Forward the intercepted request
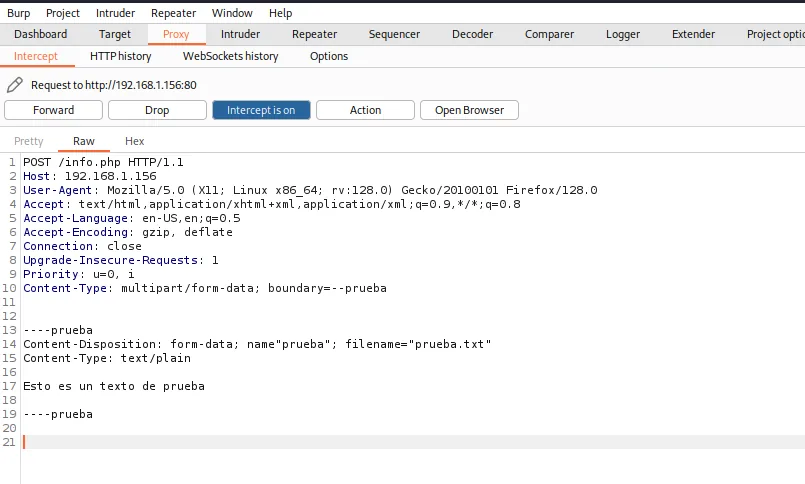The width and height of the screenshot is (805, 484). 53,110
